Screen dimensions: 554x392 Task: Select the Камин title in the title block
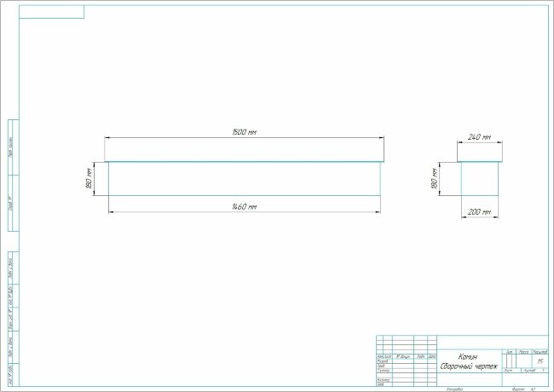[x=468, y=357]
